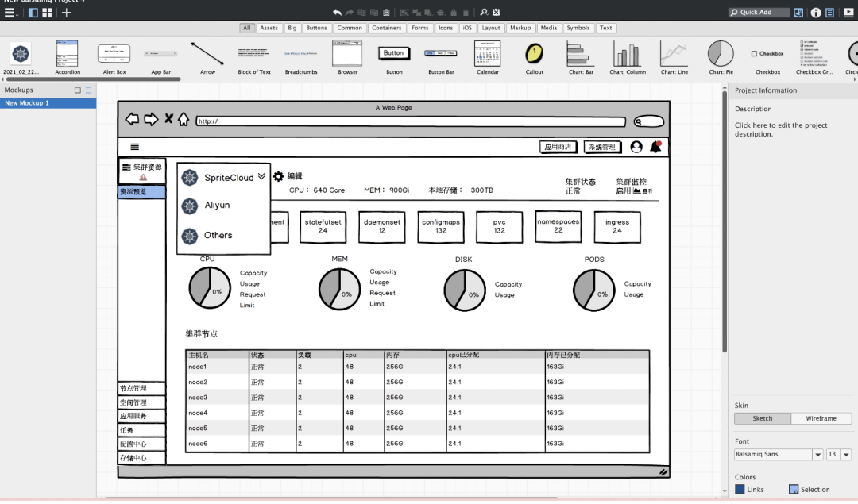
Task: Pick the Alert Box control thumbnail
Action: coord(114,57)
